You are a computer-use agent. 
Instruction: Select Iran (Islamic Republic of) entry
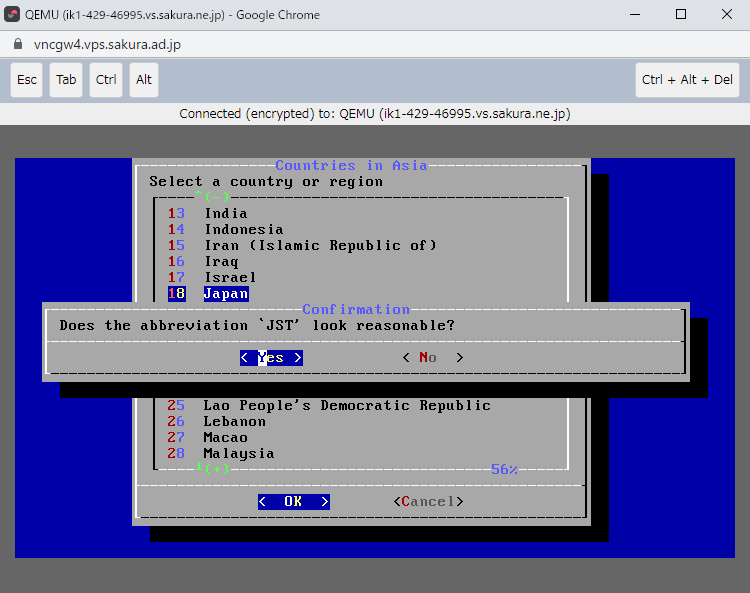pos(320,246)
